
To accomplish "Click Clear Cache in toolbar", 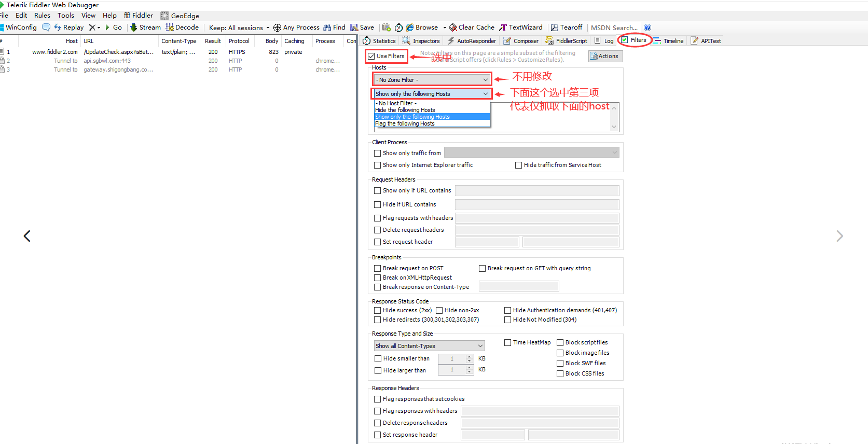I will coord(472,27).
